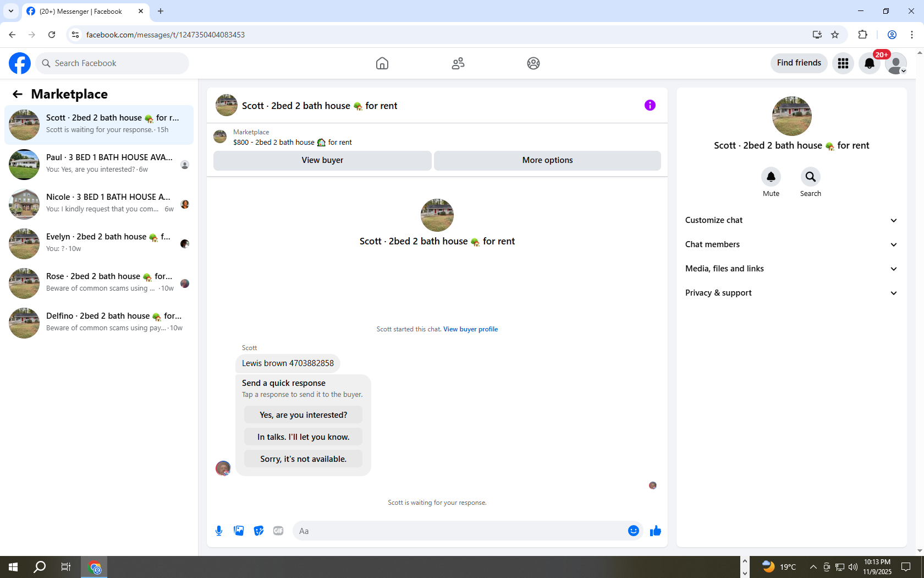View site information icon in address bar

tap(76, 35)
